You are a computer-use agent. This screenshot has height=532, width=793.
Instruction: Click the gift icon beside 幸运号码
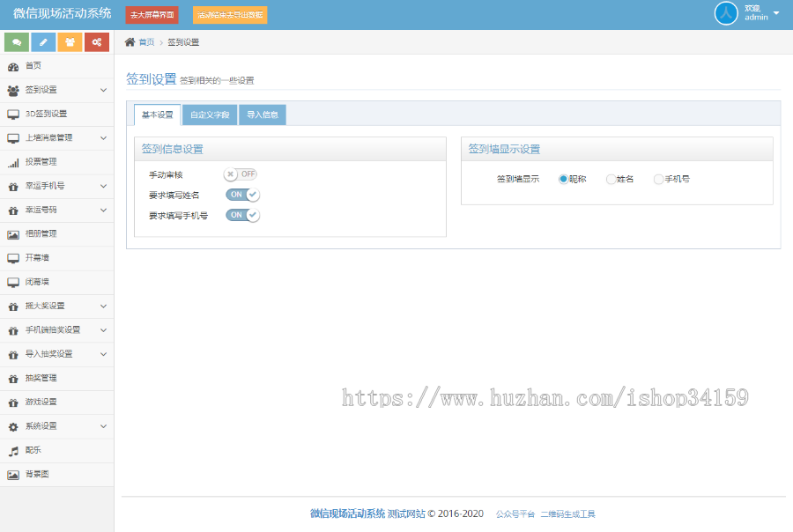pyautogui.click(x=13, y=211)
